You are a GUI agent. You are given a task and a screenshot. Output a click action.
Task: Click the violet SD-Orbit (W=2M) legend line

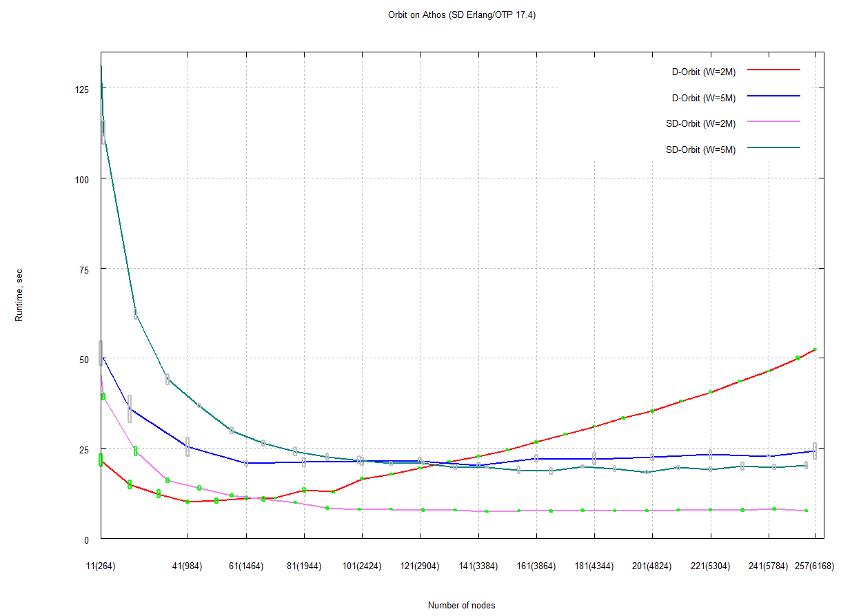[x=773, y=121]
